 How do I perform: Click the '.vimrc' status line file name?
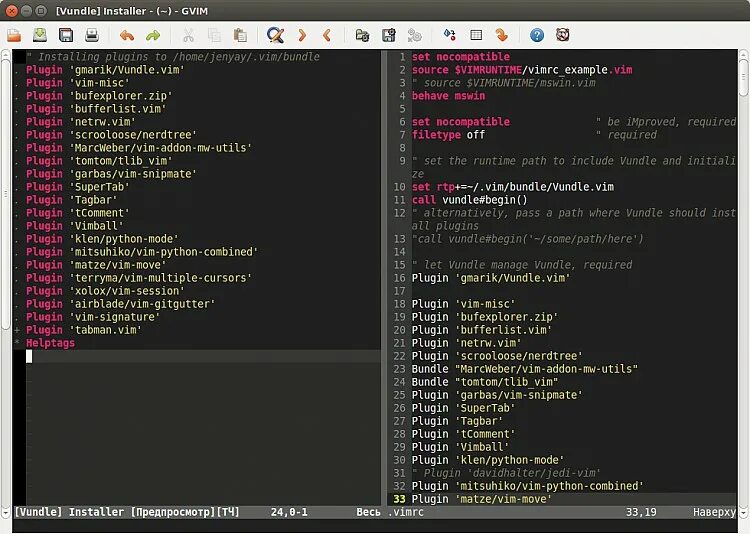click(x=406, y=512)
